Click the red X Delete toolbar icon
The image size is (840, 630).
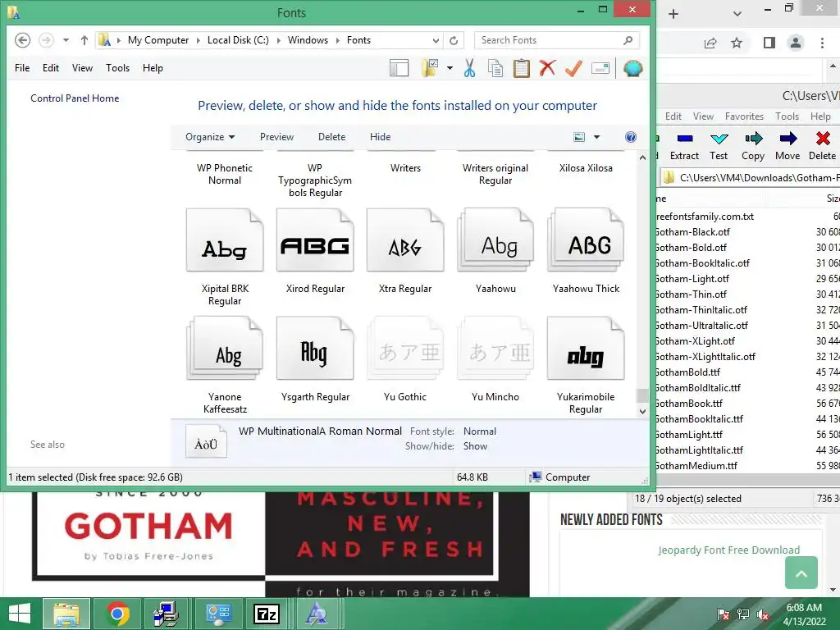[x=547, y=69]
